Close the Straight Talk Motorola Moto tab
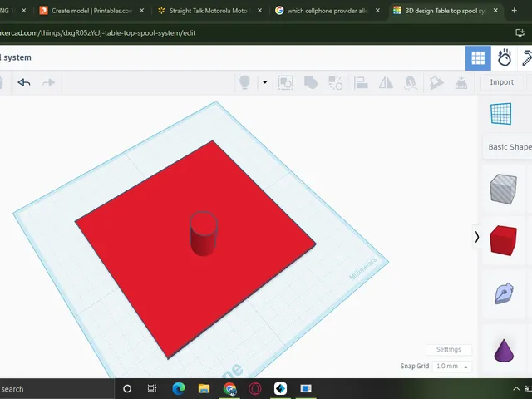 click(259, 11)
